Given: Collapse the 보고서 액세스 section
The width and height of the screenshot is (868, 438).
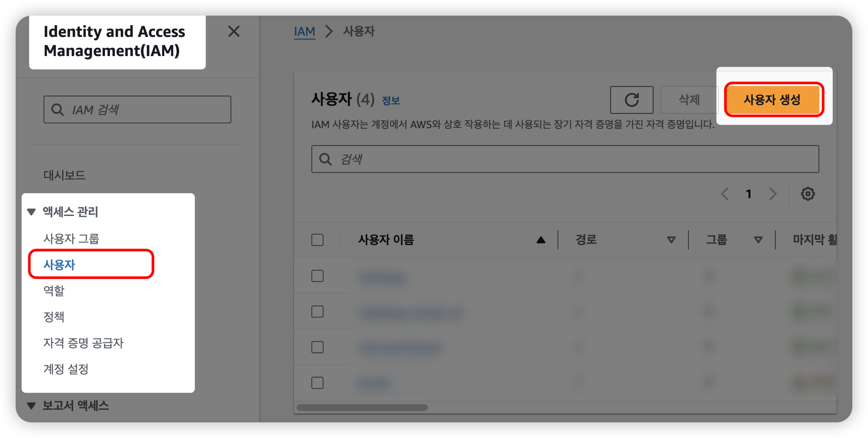Looking at the screenshot, I should coord(31,406).
